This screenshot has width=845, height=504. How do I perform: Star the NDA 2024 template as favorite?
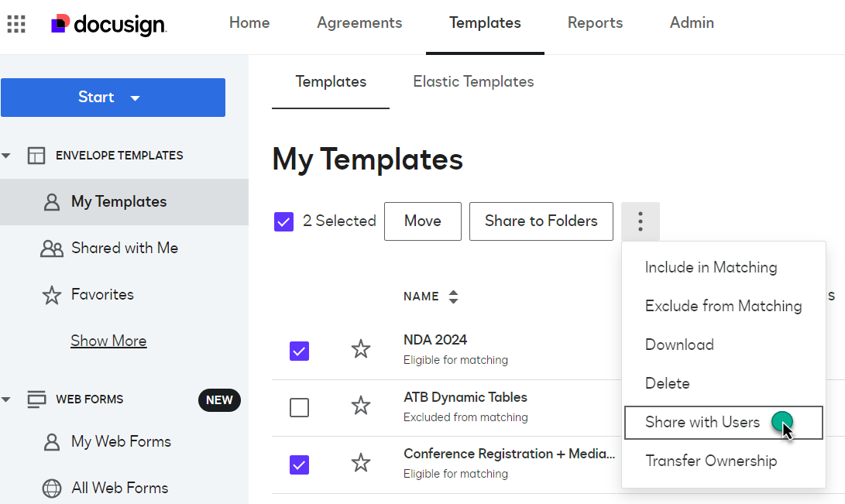(x=361, y=349)
